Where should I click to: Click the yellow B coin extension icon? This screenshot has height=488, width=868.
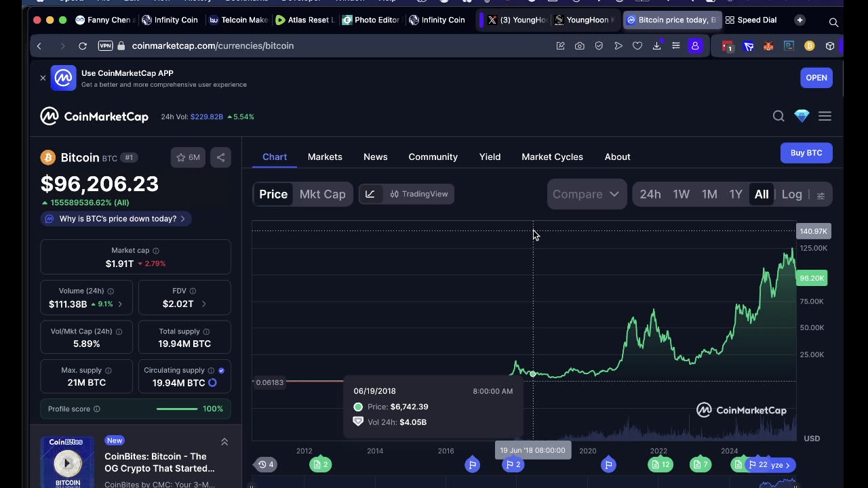[809, 46]
